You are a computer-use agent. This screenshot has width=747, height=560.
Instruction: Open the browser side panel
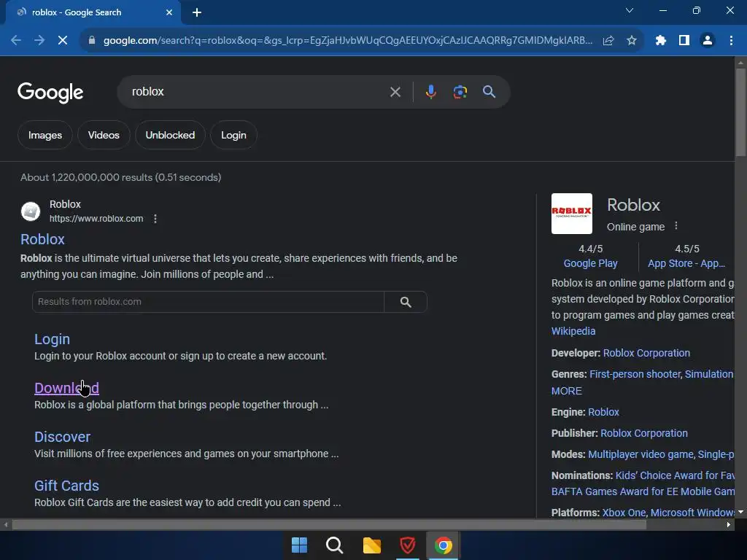684,41
